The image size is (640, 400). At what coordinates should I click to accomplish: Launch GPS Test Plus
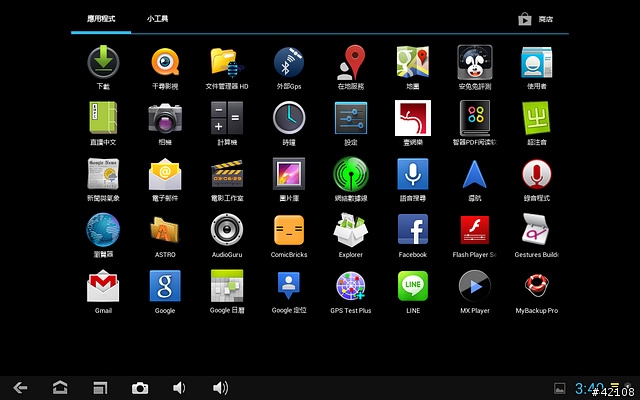pos(351,286)
